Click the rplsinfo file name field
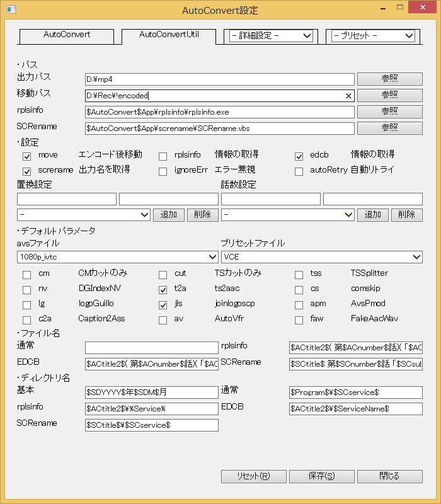The height and width of the screenshot is (504, 441). click(356, 348)
